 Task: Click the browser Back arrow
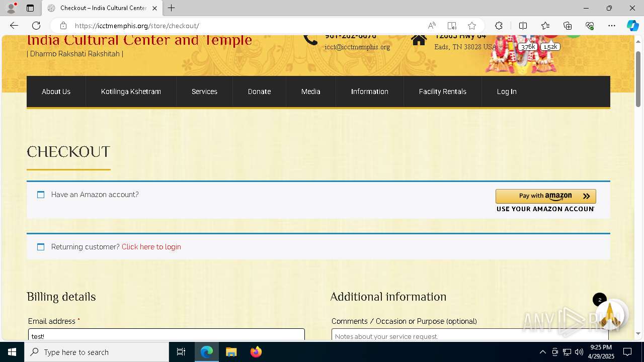coord(14,26)
